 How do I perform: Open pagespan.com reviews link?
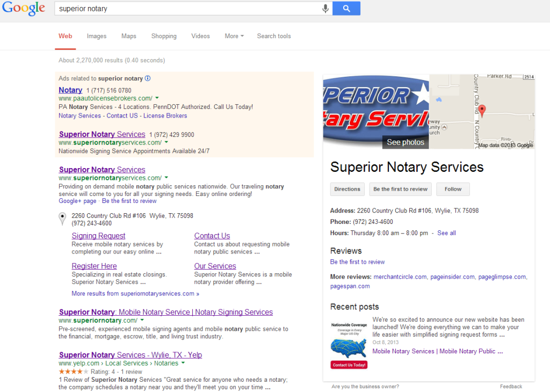(x=350, y=286)
